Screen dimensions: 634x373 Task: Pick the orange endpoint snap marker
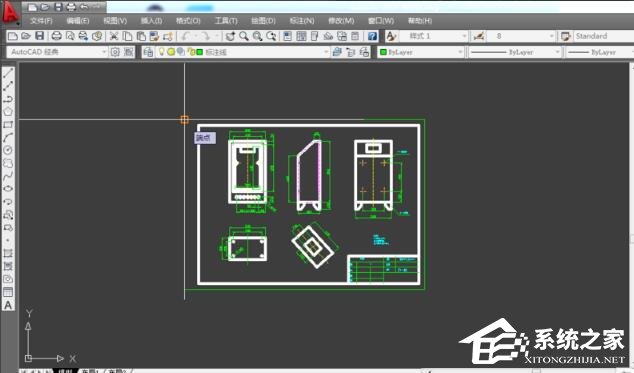pyautogui.click(x=184, y=119)
